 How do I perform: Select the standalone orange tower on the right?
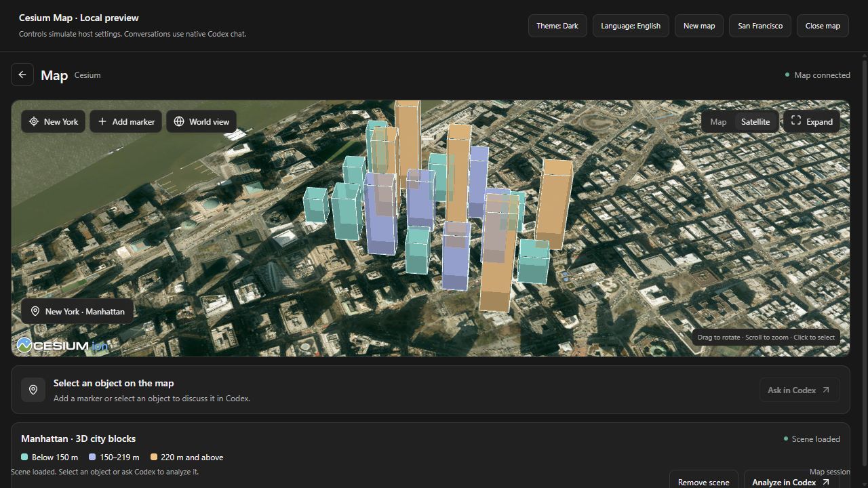(554, 205)
